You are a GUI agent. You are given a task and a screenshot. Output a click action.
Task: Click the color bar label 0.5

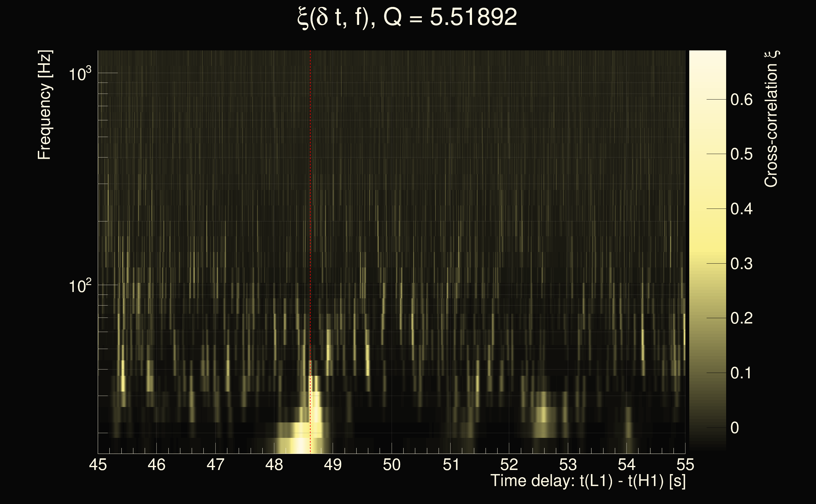[x=741, y=154]
